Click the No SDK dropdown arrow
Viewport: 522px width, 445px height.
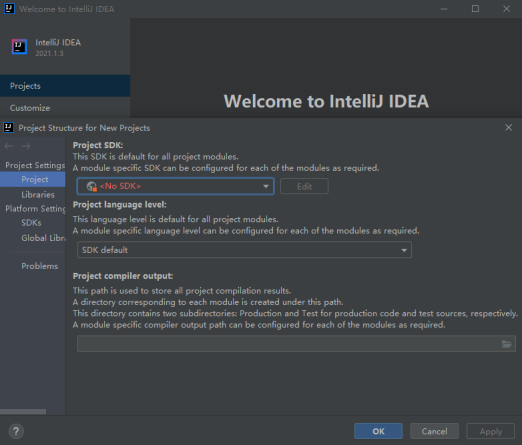(x=266, y=186)
